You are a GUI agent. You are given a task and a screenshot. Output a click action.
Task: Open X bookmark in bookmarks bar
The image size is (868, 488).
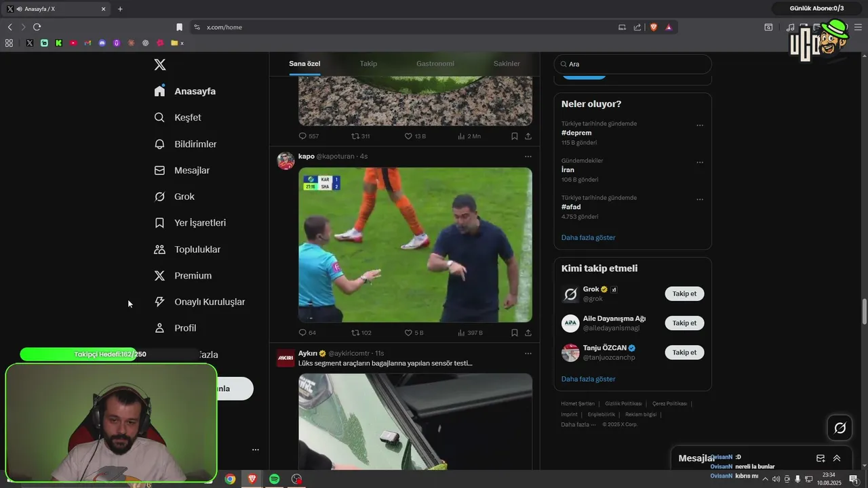(x=29, y=43)
